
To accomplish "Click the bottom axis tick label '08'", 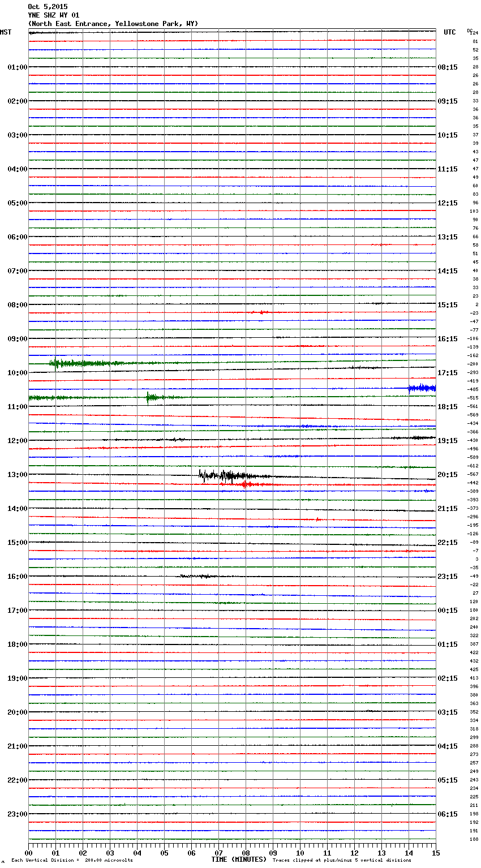I will (246, 853).
